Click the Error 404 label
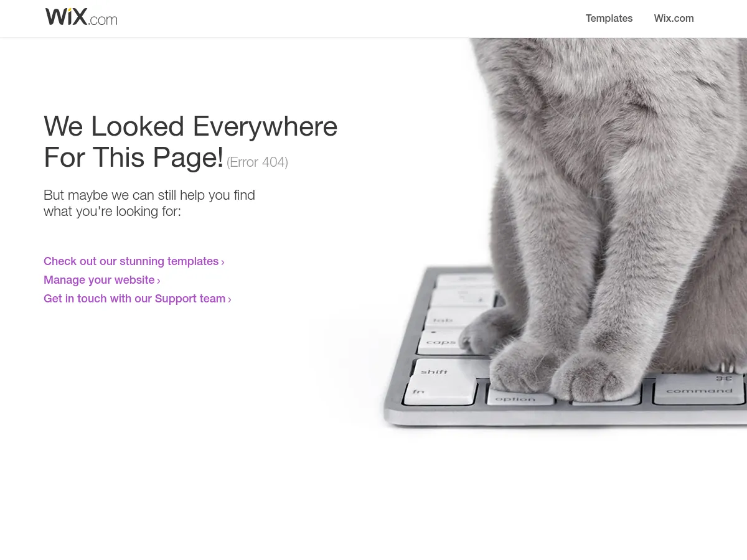747x560 pixels. point(257,162)
